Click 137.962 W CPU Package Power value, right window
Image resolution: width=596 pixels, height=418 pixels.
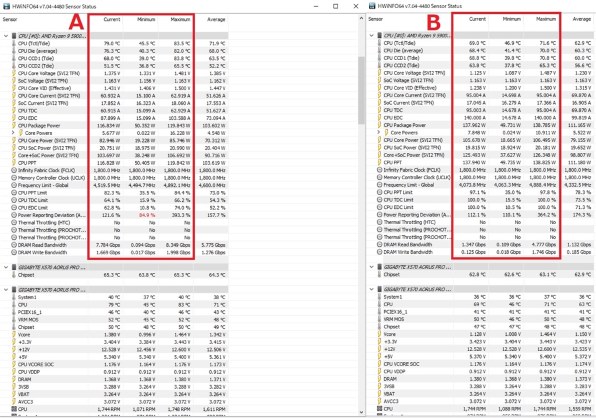point(473,125)
